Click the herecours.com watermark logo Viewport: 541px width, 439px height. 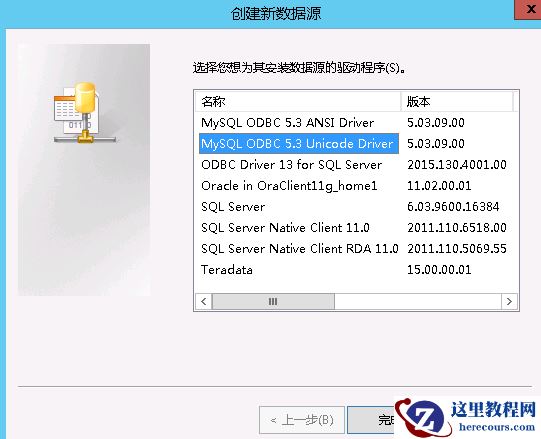(468, 418)
